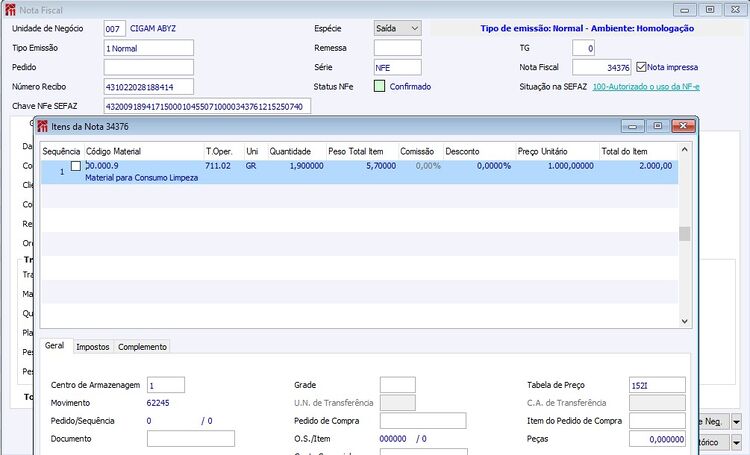
Task: Click the Uni column header
Action: (x=255, y=151)
